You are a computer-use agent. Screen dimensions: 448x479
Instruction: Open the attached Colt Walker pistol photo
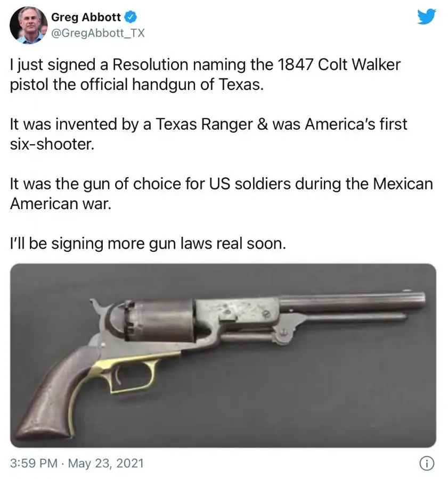223,356
